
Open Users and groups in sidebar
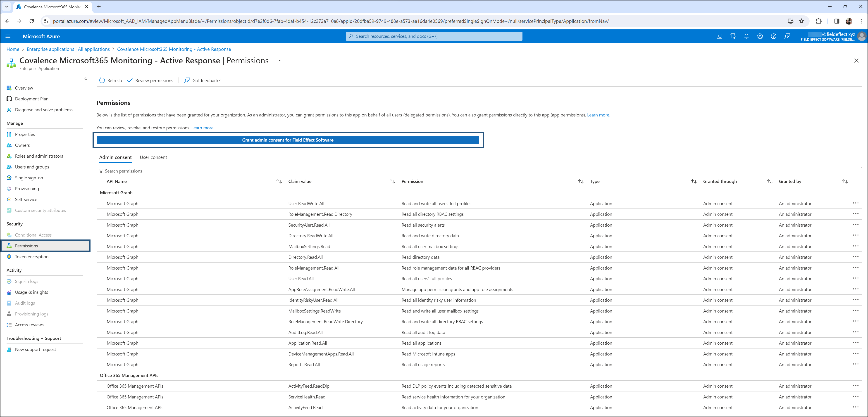click(32, 167)
